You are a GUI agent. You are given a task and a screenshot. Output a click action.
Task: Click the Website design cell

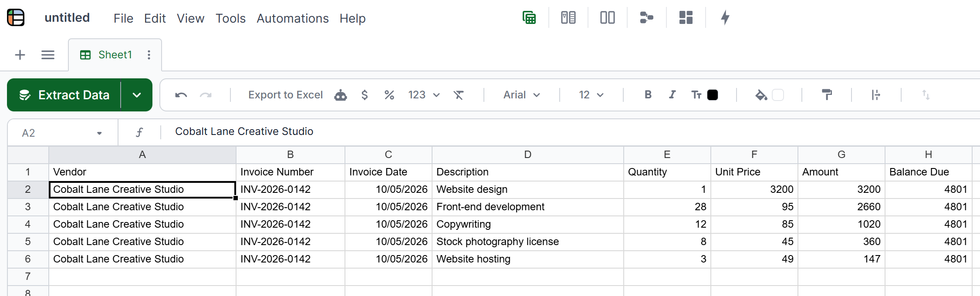pyautogui.click(x=528, y=190)
